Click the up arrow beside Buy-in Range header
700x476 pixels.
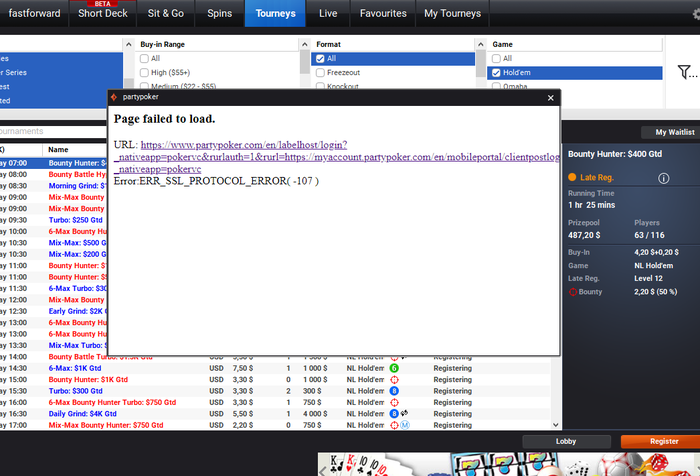[129, 45]
